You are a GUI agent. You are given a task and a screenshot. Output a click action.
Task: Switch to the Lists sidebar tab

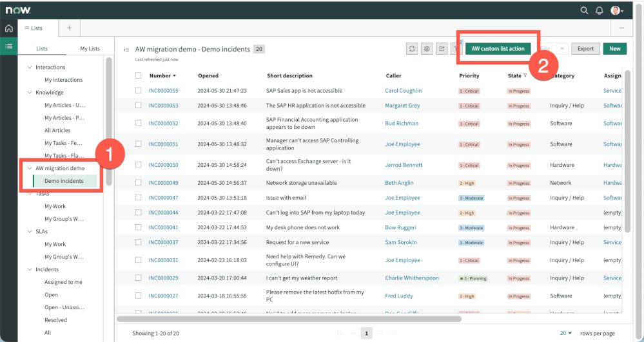click(42, 48)
